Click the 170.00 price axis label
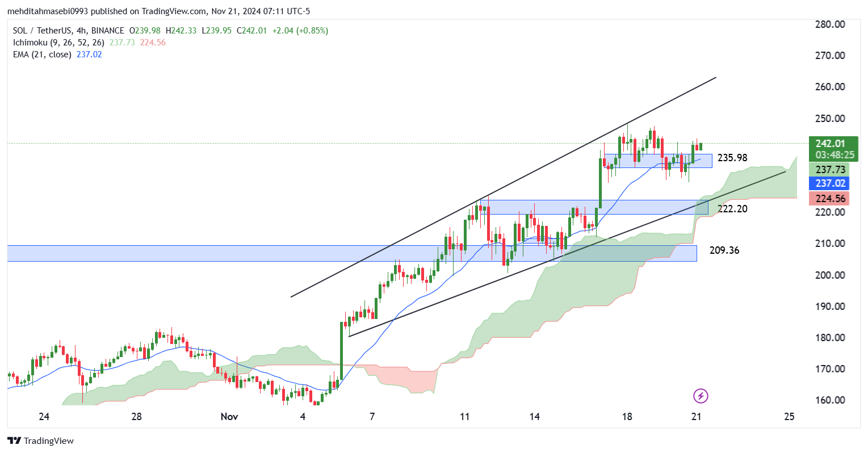This screenshot has width=868, height=453. coord(830,369)
